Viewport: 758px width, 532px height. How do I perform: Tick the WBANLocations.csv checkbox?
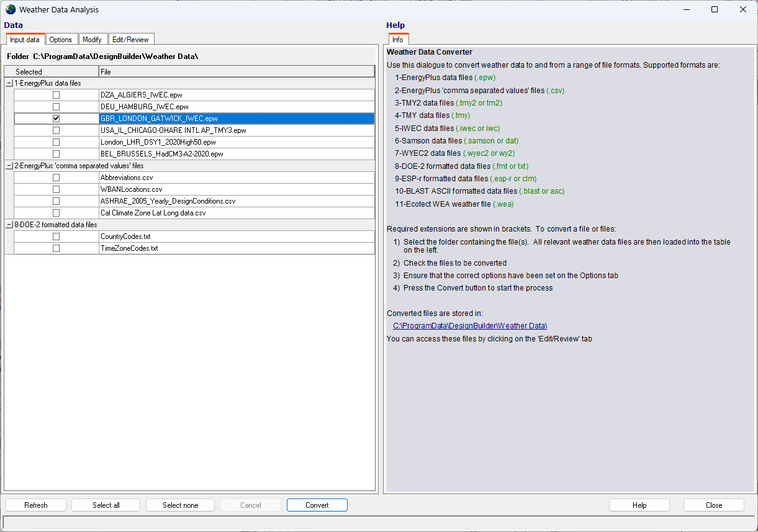pos(56,189)
